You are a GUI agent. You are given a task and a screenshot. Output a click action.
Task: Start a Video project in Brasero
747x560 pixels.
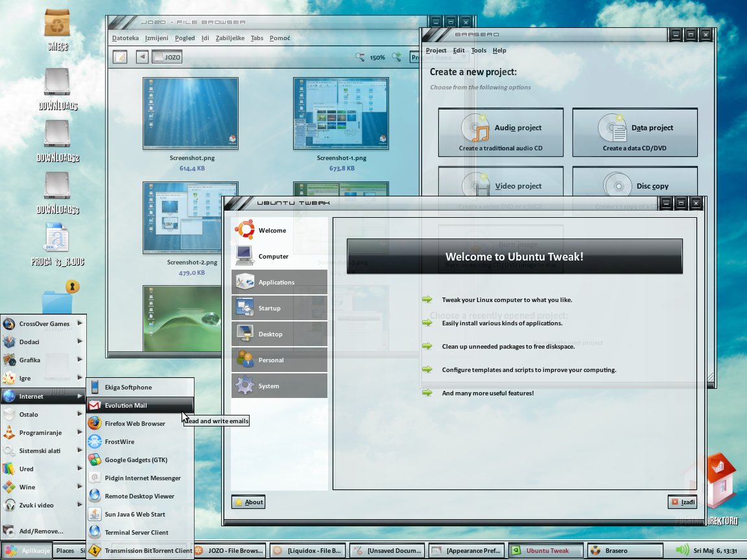coord(501,182)
